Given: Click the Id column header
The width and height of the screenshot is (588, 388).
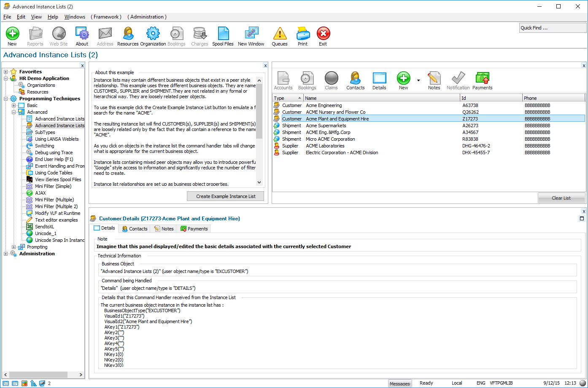Looking at the screenshot, I should click(x=491, y=98).
